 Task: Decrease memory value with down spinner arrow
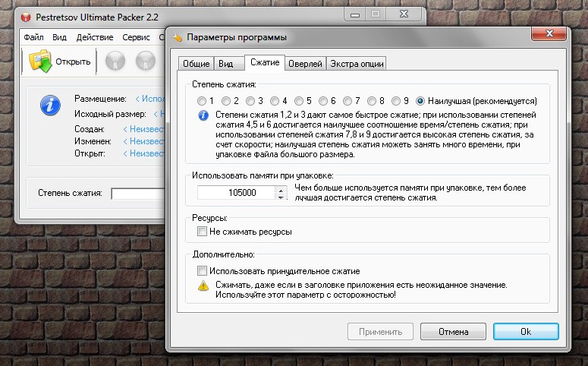[x=281, y=197]
